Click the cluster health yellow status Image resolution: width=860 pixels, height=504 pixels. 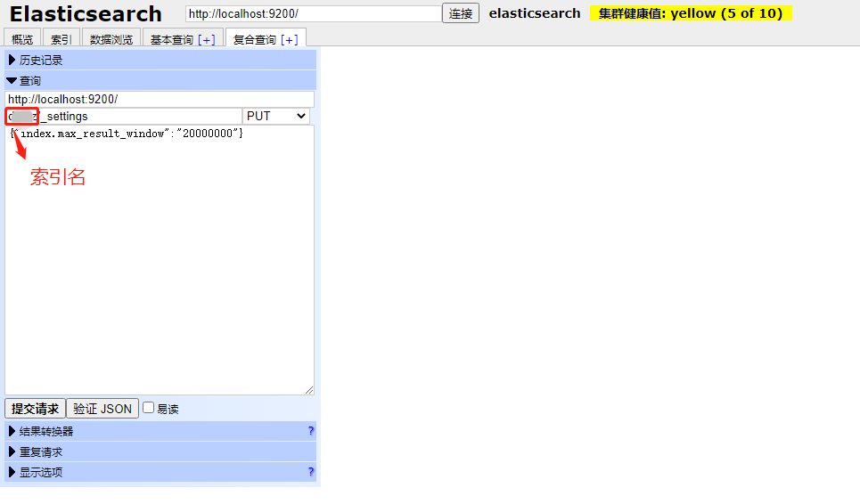click(x=691, y=13)
